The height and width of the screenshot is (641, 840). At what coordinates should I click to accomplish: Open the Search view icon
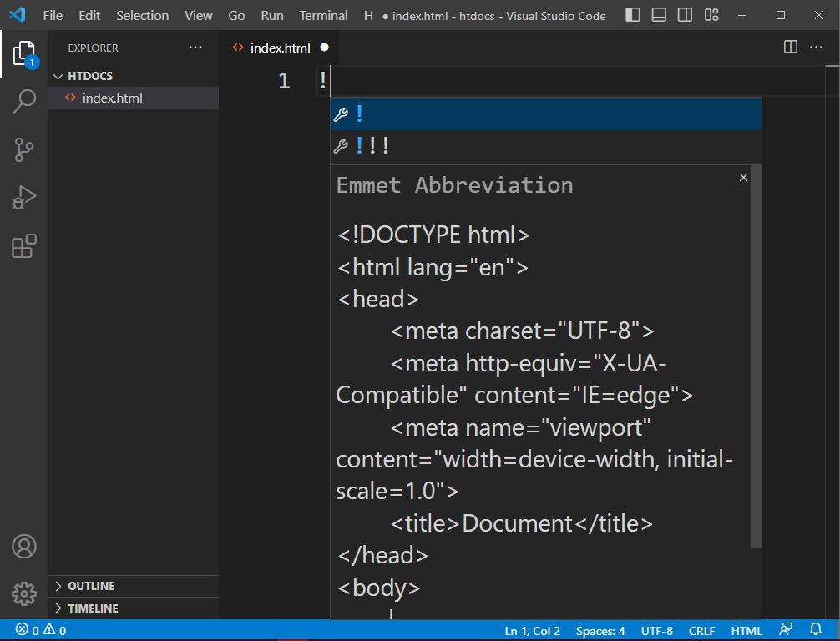[x=24, y=100]
